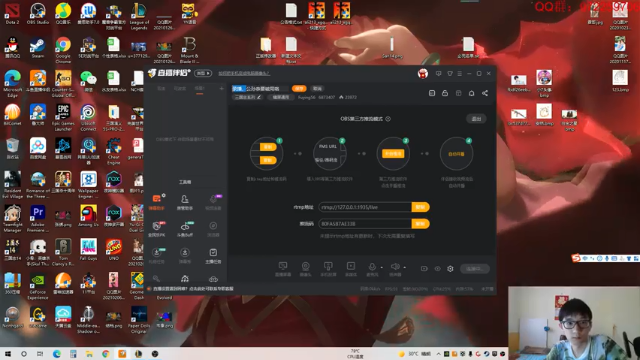Click the orange copy button beside rtmp address
The width and height of the screenshot is (640, 360).
pos(420,207)
